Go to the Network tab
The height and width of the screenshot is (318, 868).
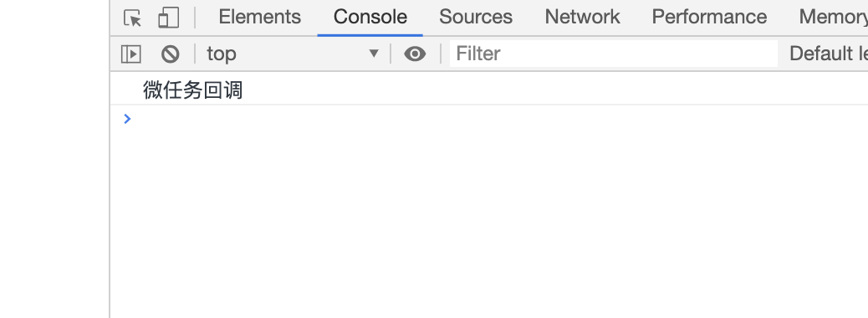(582, 17)
